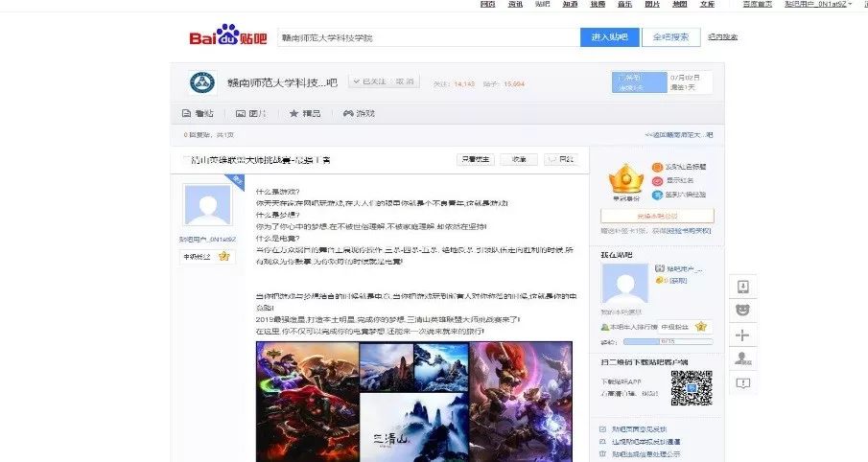Open 资讯 in the top navigation

click(515, 4)
